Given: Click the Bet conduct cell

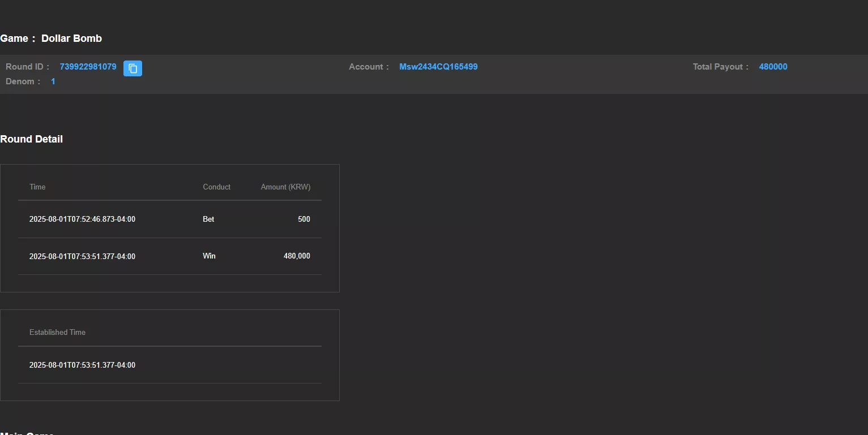Looking at the screenshot, I should (208, 219).
